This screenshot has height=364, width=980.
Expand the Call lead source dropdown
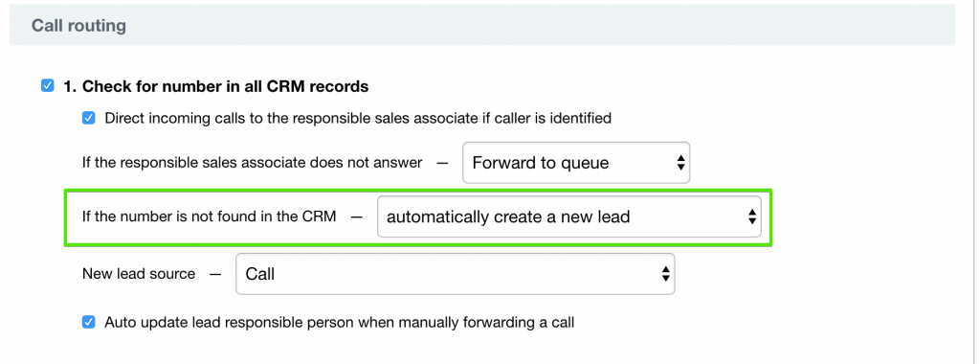pyautogui.click(x=455, y=274)
